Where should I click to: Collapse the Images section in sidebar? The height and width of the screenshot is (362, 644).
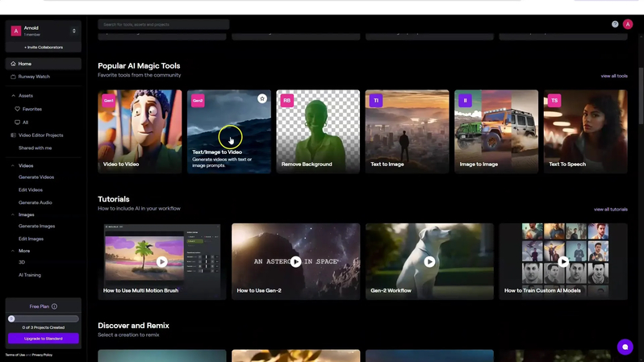(13, 214)
